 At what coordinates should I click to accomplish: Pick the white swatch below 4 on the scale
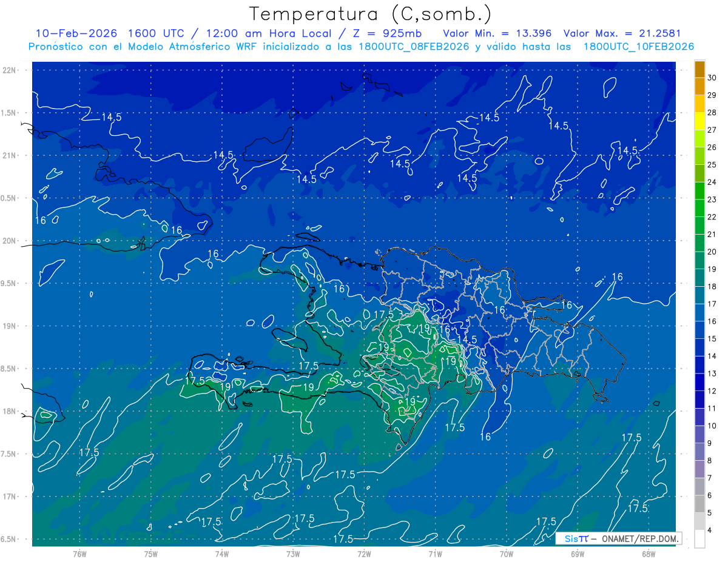[699, 539]
